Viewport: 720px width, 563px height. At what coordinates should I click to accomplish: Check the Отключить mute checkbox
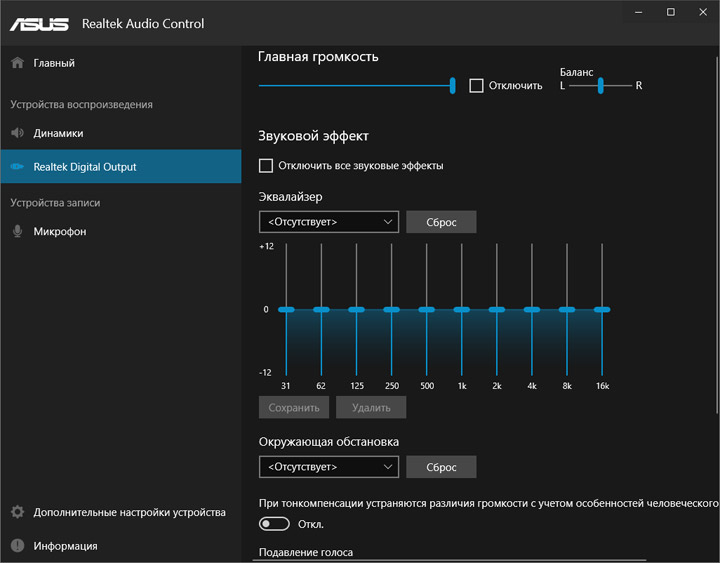pyautogui.click(x=476, y=86)
